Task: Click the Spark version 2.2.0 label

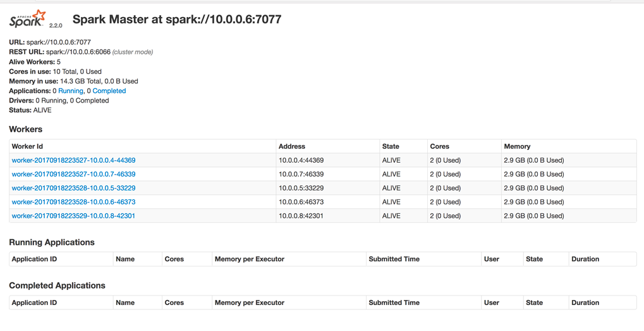Action: [x=56, y=25]
